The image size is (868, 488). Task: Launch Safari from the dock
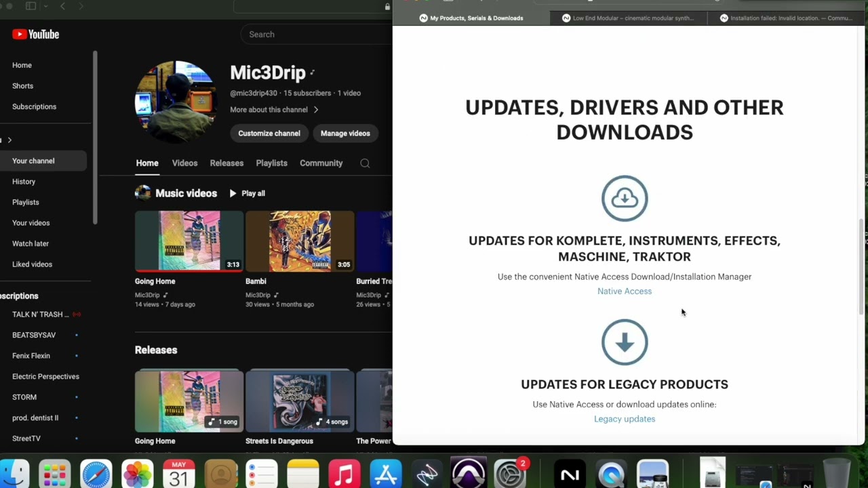pos(96,474)
